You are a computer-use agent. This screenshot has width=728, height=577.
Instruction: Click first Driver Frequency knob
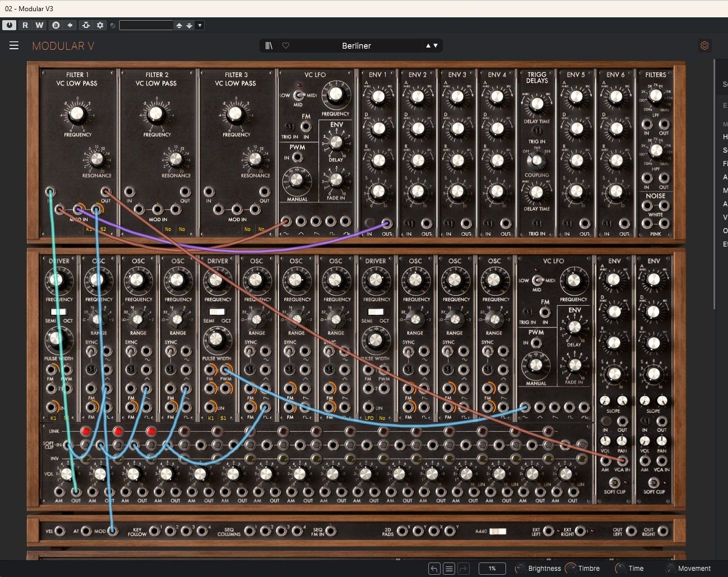tap(55, 280)
